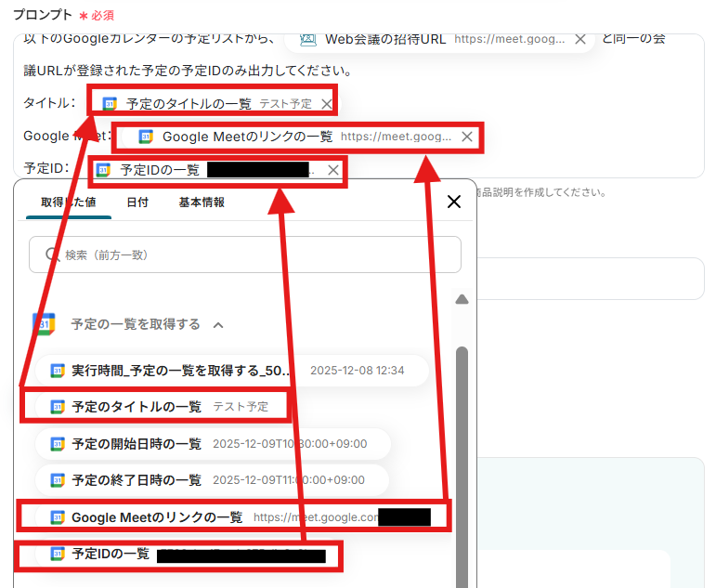Click calendar icon of 予定のタイトルの一覧 list row
The height and width of the screenshot is (588, 716).
click(x=58, y=407)
